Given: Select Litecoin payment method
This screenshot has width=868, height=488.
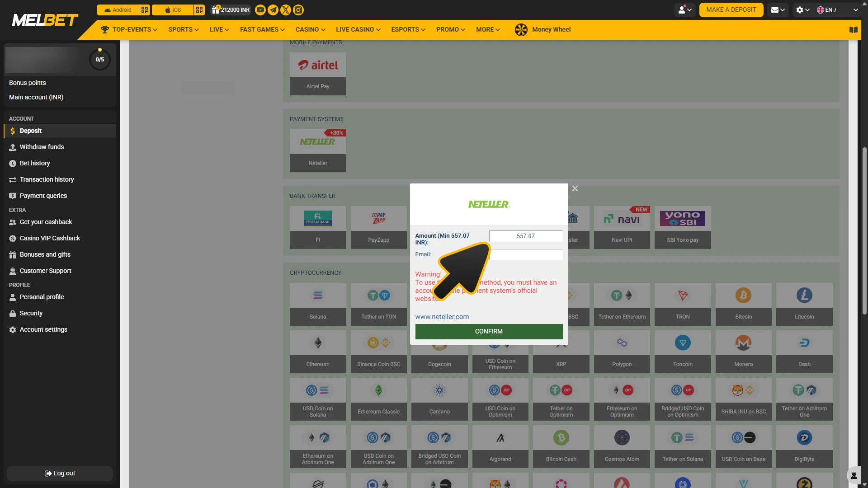Looking at the screenshot, I should [804, 304].
